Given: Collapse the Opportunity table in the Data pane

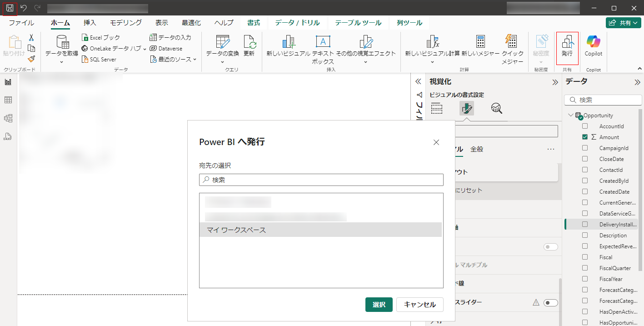Looking at the screenshot, I should (569, 115).
